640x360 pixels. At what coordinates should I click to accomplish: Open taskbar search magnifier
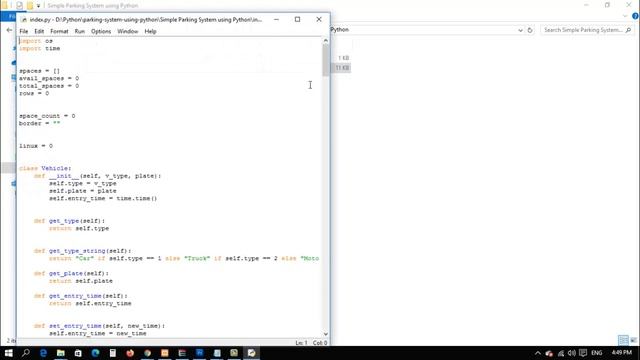(26, 353)
